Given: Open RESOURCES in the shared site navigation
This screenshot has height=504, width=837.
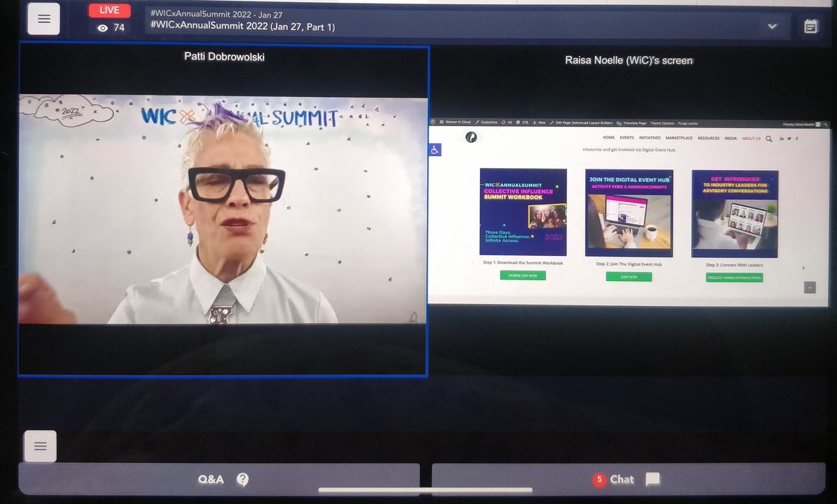Looking at the screenshot, I should click(x=709, y=138).
